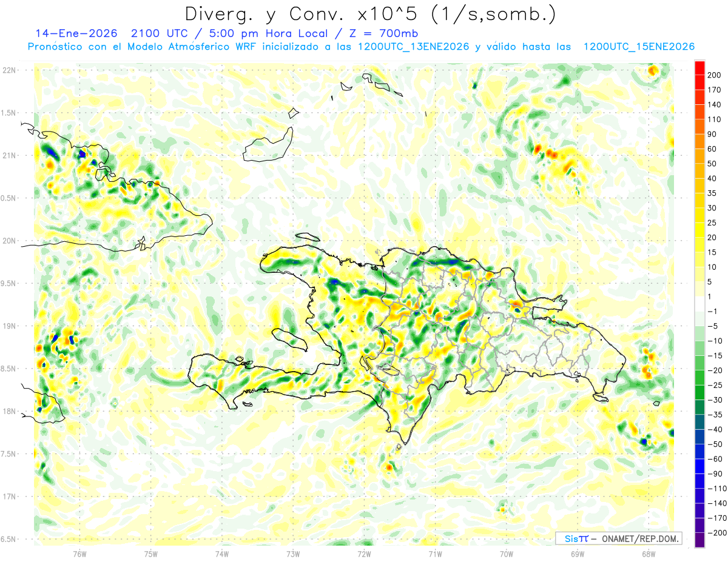Click the positive '50' colorbar value
The width and height of the screenshot is (728, 562).
click(x=713, y=164)
